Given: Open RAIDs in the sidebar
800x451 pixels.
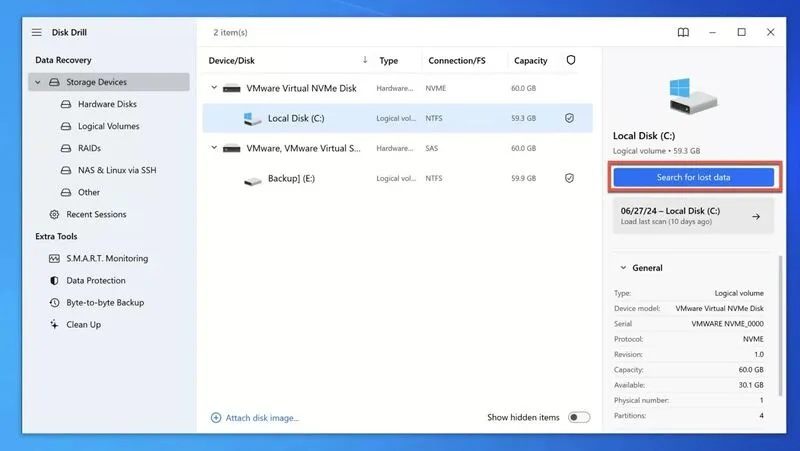Looking at the screenshot, I should pyautogui.click(x=89, y=148).
